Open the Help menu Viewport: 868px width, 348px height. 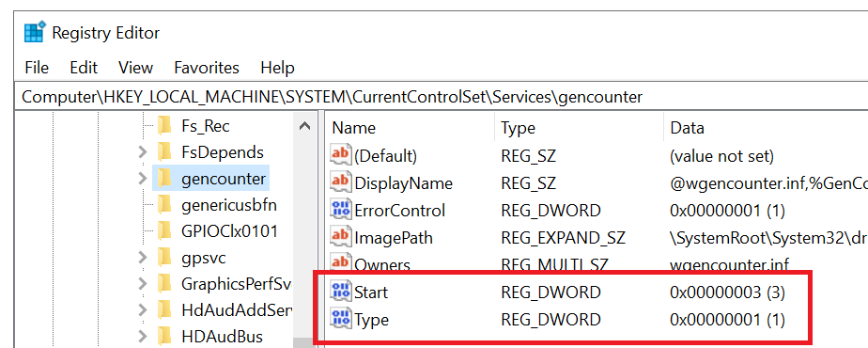[x=277, y=68]
